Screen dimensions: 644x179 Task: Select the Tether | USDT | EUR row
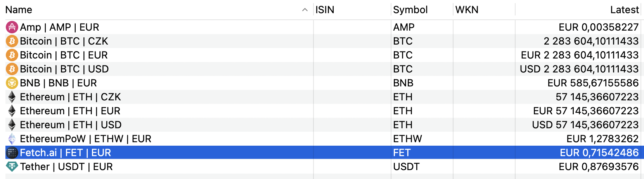(324, 167)
